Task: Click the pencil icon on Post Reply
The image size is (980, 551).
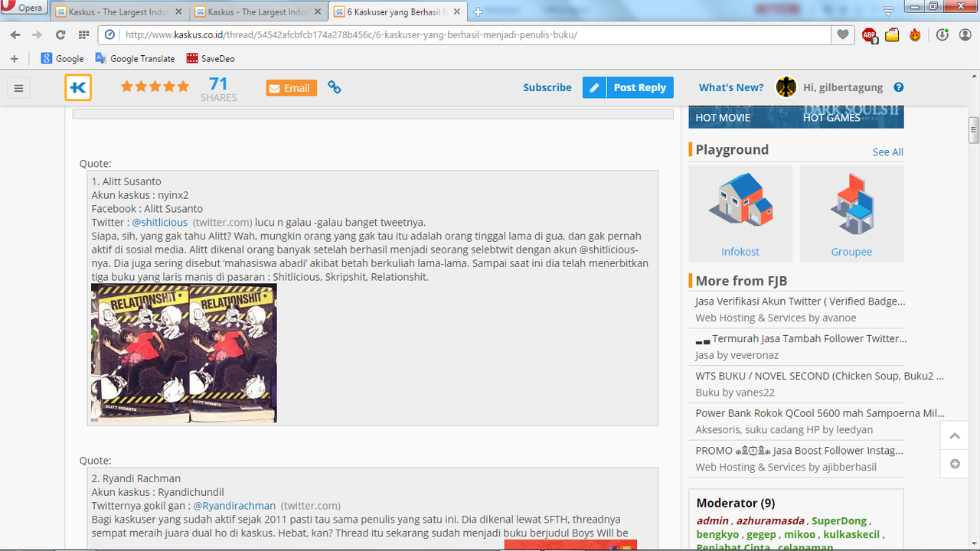Action: coord(594,87)
